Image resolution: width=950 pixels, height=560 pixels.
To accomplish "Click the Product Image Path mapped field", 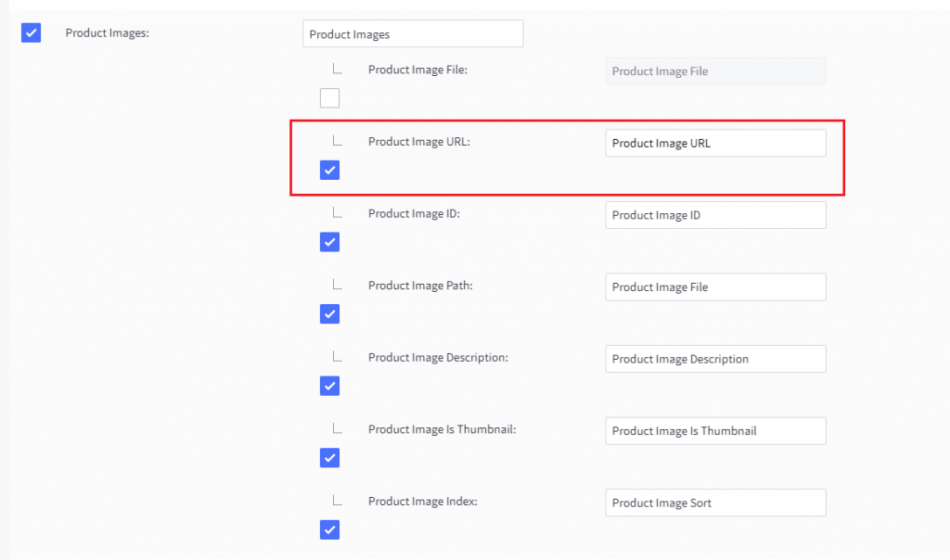I will click(x=714, y=286).
